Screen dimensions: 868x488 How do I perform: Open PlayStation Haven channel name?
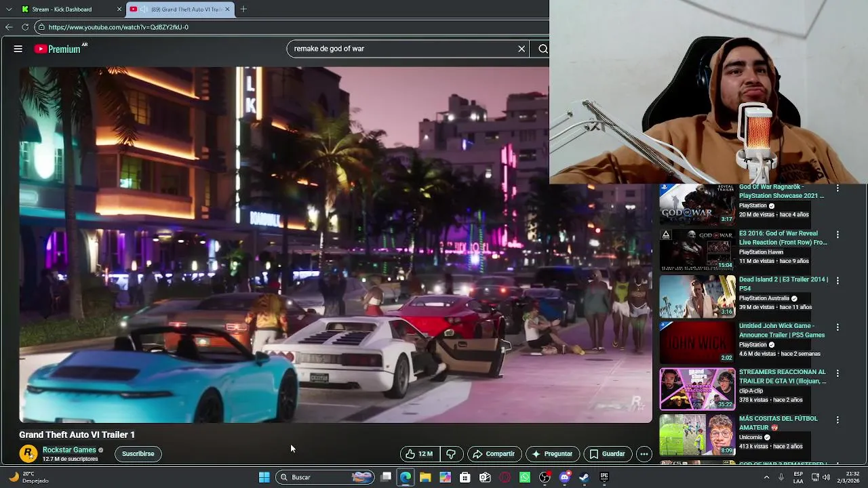coord(761,252)
